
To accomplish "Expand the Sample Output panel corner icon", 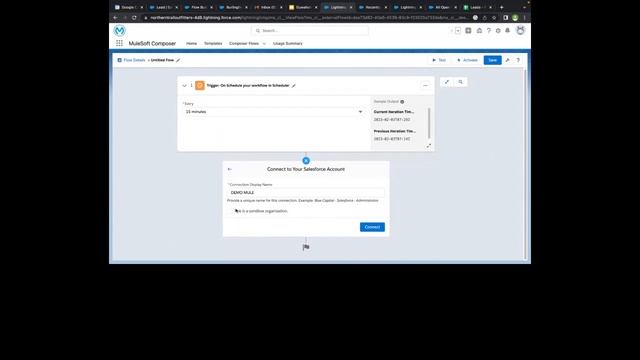I will (x=429, y=146).
